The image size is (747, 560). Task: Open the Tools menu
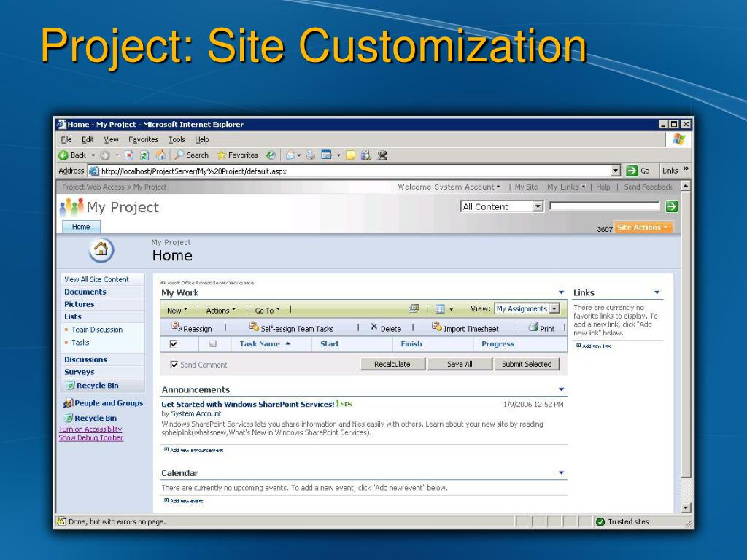click(x=177, y=139)
